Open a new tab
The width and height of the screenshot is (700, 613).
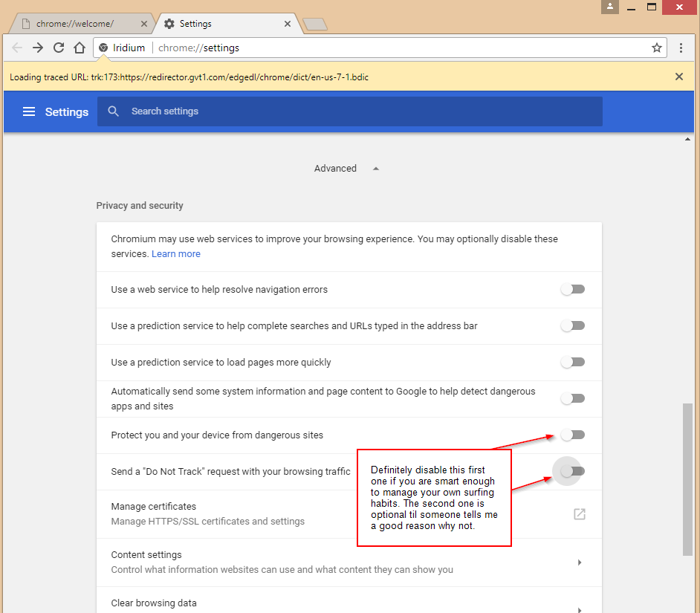coord(315,24)
